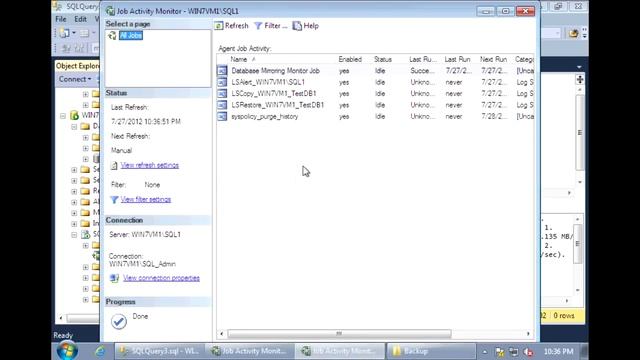Click Database Mirroring Monitor Job icon

coord(222,71)
